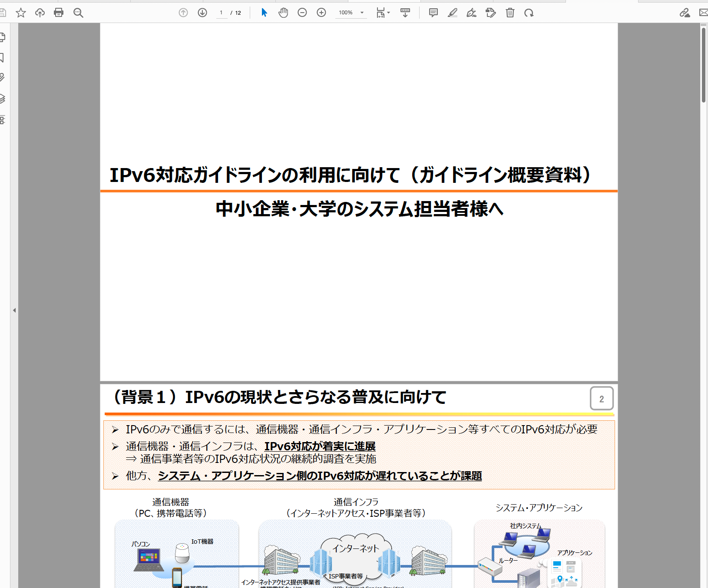Send the document by email
The height and width of the screenshot is (588, 708).
[704, 13]
